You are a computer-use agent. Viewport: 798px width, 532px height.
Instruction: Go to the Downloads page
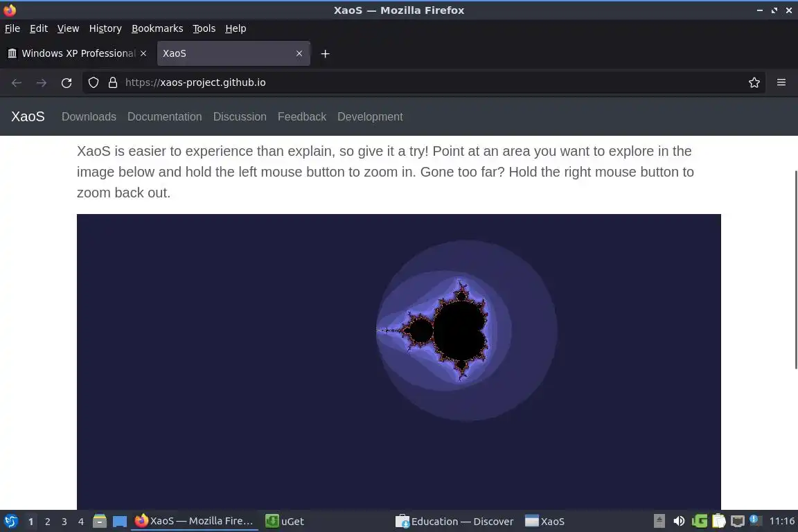tap(89, 116)
